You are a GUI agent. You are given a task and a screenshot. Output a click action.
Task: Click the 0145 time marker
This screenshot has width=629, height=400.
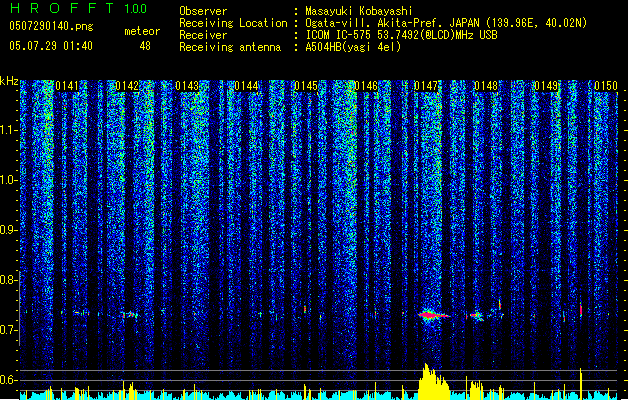click(306, 86)
